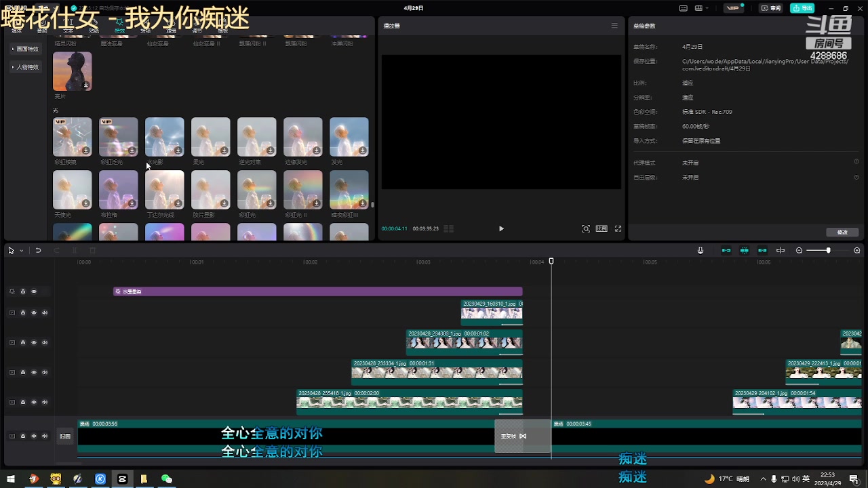868x488 pixels.
Task: Open the ratio (比例) icon under player
Action: click(601, 228)
